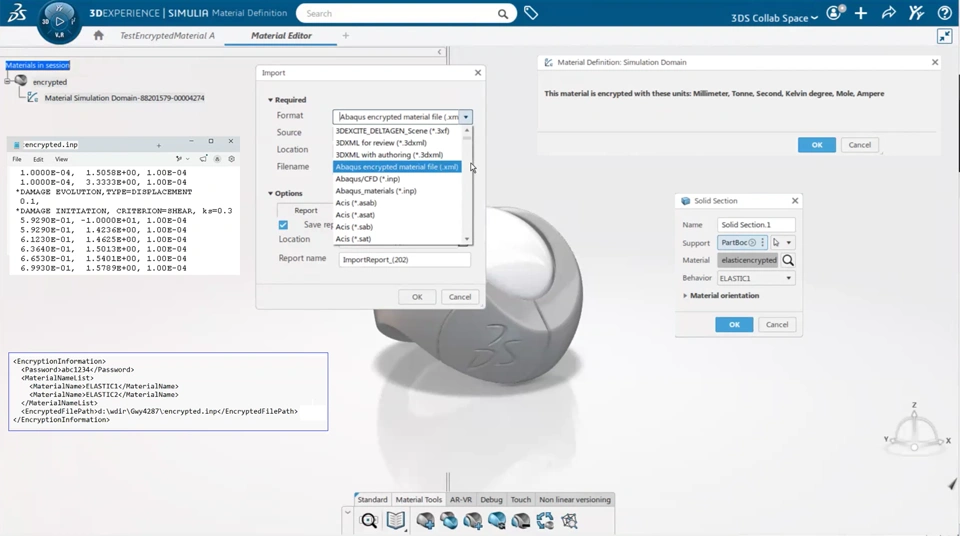The image size is (960, 536).
Task: Expand the action bar chevron
Action: [348, 512]
